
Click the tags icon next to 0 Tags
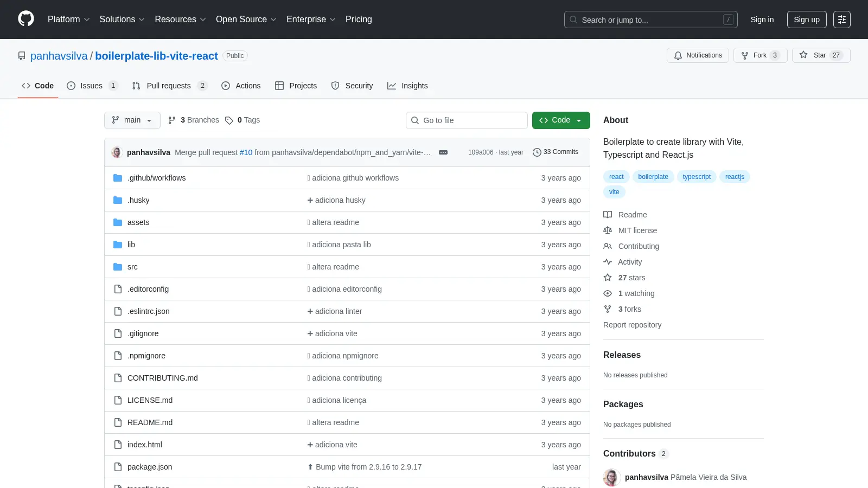click(x=229, y=120)
